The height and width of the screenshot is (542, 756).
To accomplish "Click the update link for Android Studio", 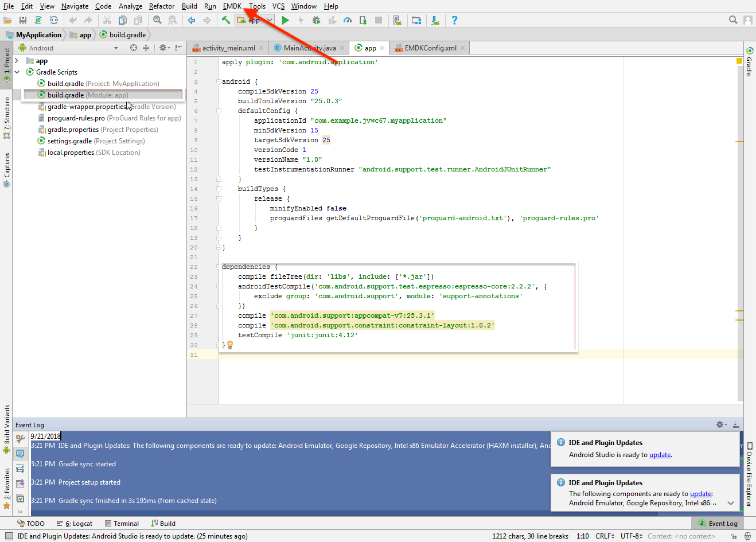I will pos(660,455).
